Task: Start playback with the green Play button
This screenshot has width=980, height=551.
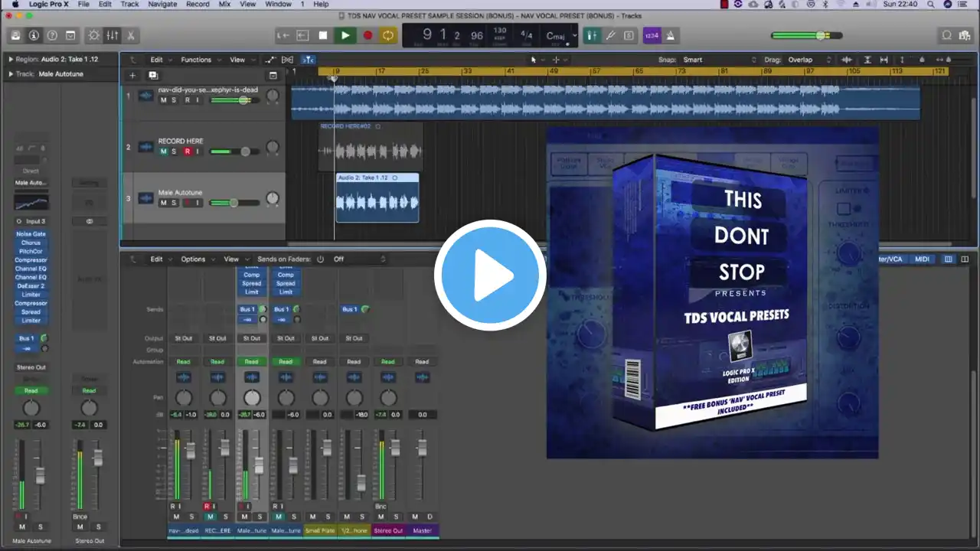Action: click(345, 35)
